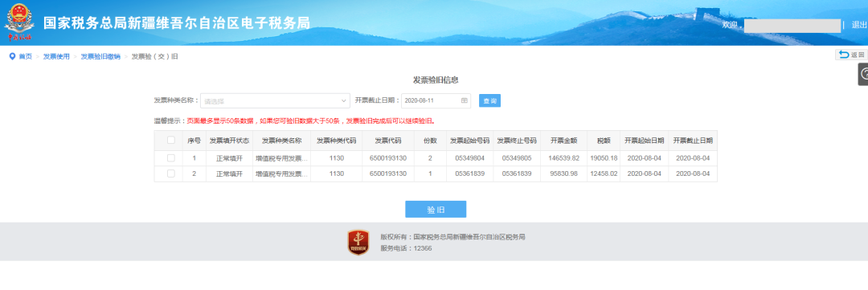868x290 pixels.
Task: Click the 发票填开状态 column header
Action: click(229, 141)
